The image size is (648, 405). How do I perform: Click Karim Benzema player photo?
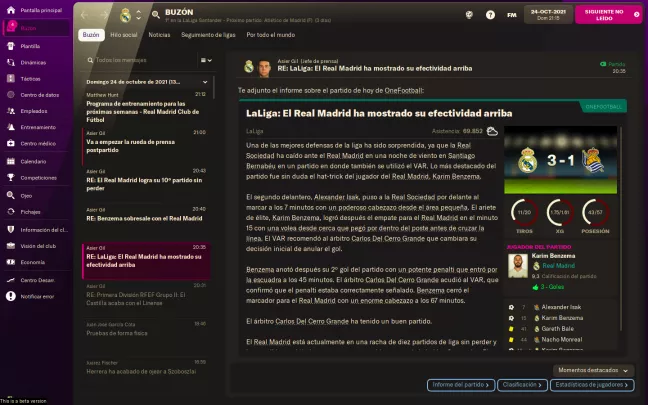click(x=518, y=266)
